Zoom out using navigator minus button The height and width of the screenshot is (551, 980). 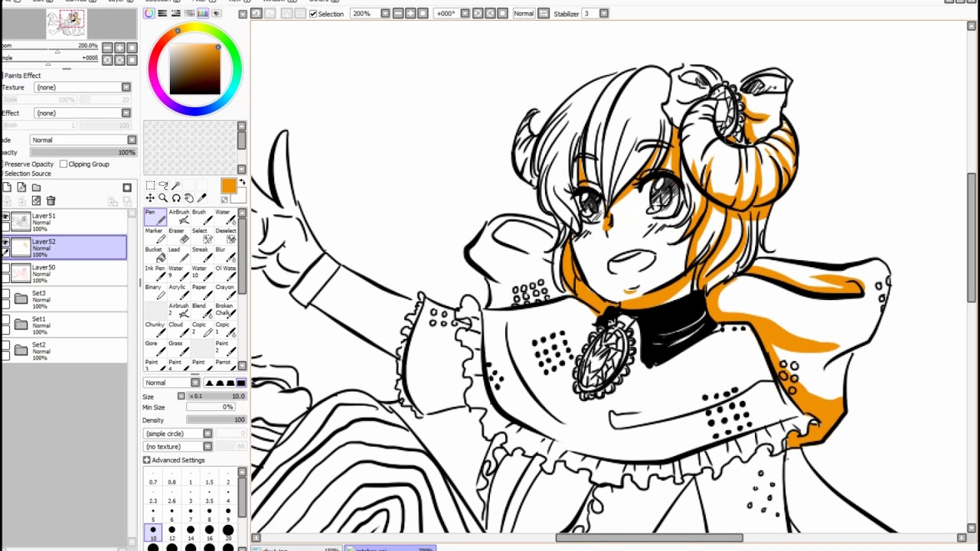pyautogui.click(x=107, y=48)
